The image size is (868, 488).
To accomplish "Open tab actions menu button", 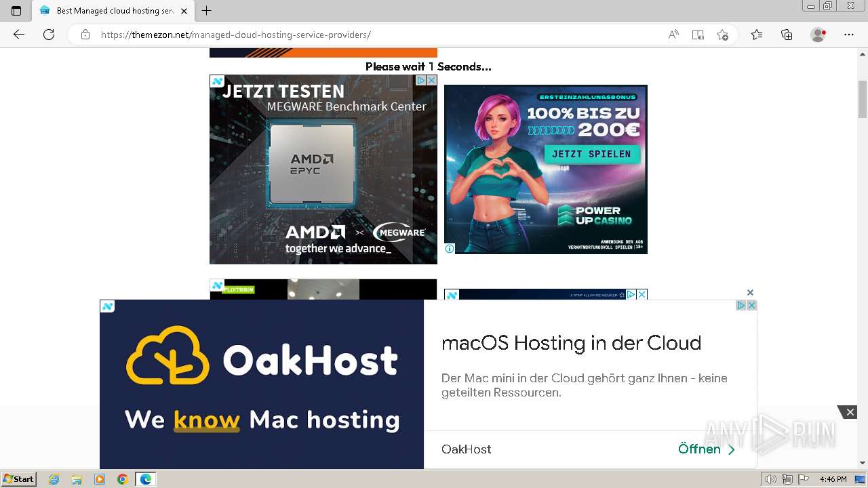I will [x=16, y=11].
